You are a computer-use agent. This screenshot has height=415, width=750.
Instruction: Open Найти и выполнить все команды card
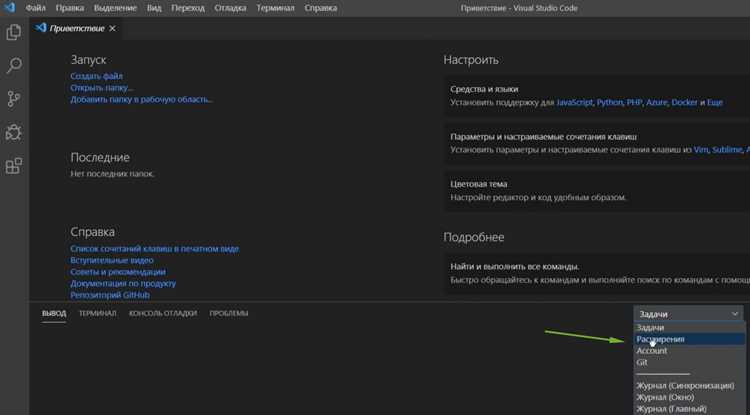click(598, 273)
